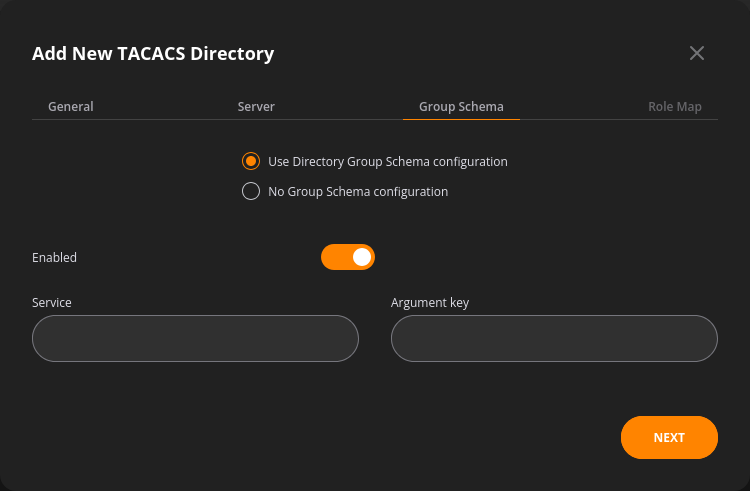Disable the Enabled toggle switch
Image resolution: width=750 pixels, height=491 pixels.
coord(348,257)
